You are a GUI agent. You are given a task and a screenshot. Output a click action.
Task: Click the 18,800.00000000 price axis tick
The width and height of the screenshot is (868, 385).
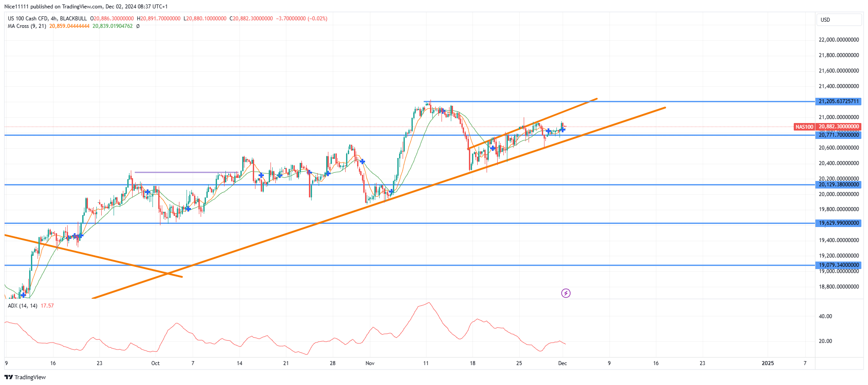click(839, 287)
